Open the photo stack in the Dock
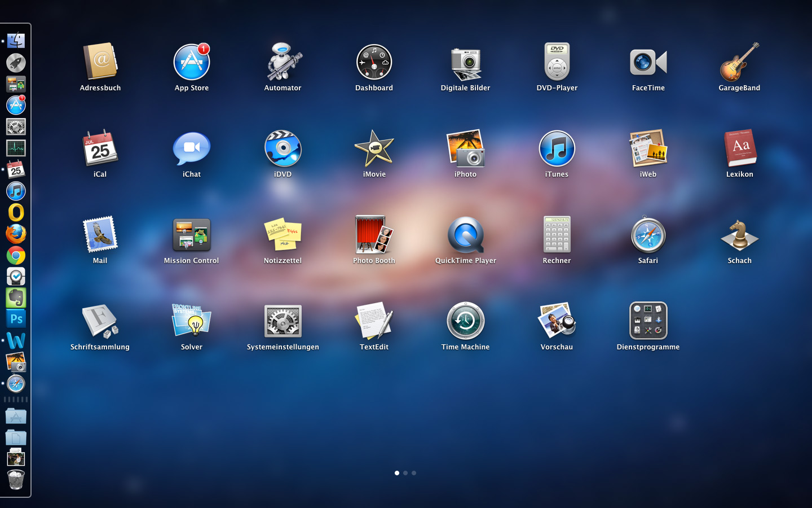 tap(16, 458)
